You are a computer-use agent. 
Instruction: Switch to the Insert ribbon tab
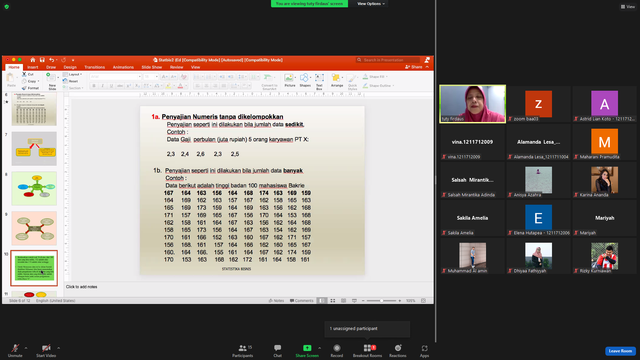point(33,67)
